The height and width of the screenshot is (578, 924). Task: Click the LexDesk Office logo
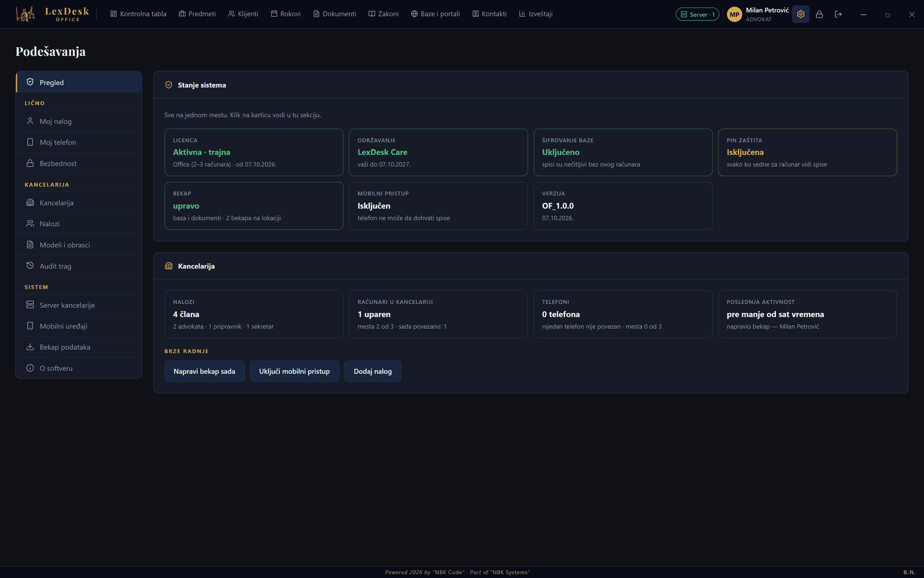52,14
